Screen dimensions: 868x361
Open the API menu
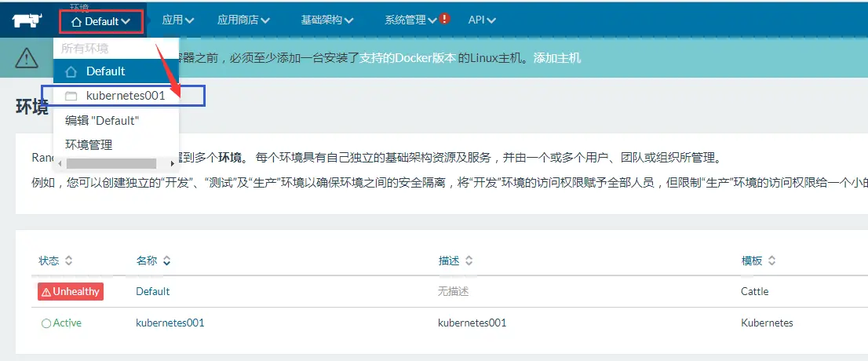click(x=482, y=20)
